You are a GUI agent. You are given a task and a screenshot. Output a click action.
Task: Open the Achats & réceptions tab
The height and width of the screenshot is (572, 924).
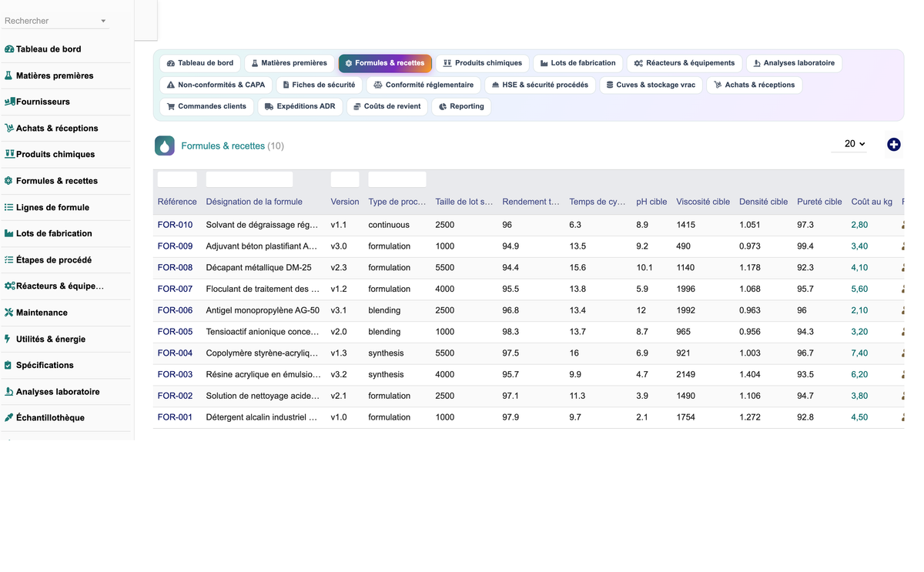755,85
